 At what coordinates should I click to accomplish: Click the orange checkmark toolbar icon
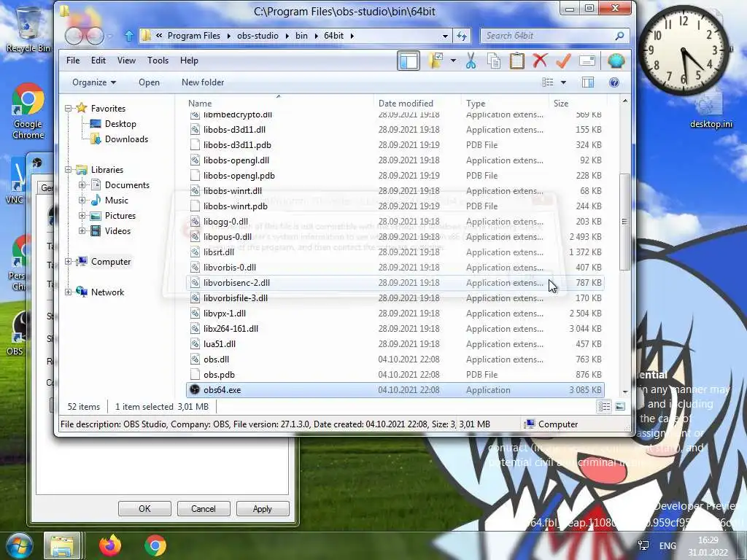(563, 61)
